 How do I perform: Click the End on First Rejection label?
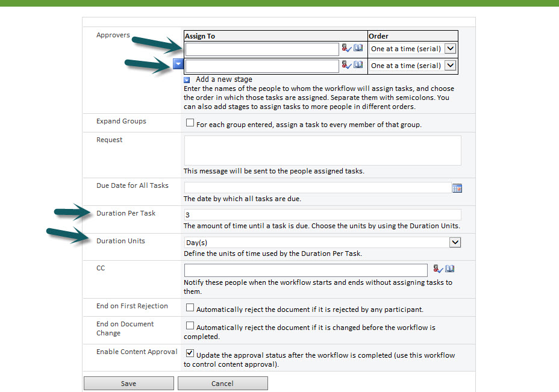[132, 306]
